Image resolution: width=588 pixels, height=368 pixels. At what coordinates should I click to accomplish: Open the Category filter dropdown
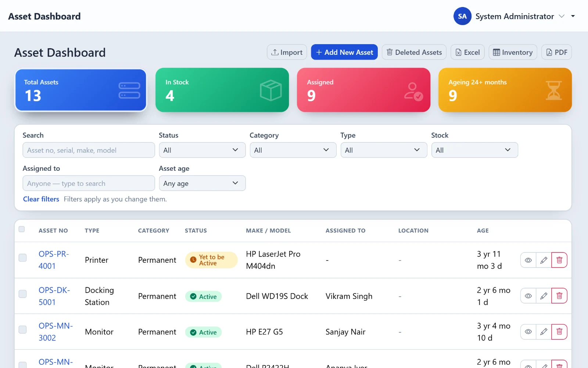point(293,150)
